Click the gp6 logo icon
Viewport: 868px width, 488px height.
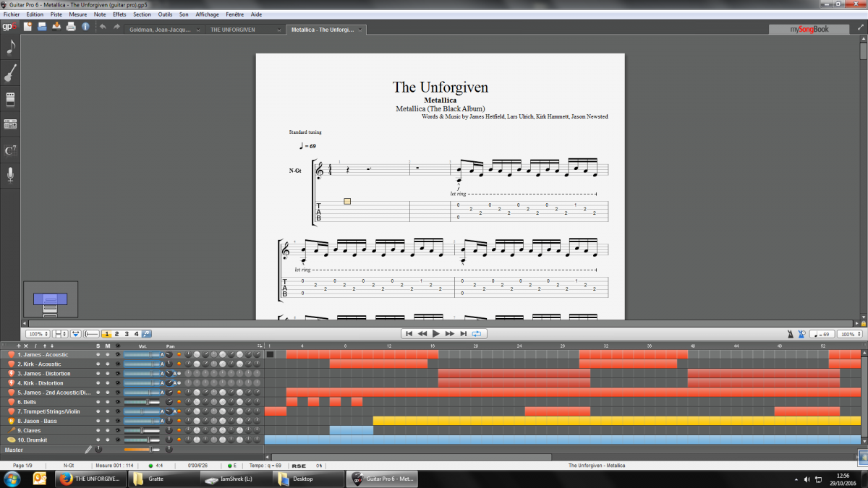9,27
